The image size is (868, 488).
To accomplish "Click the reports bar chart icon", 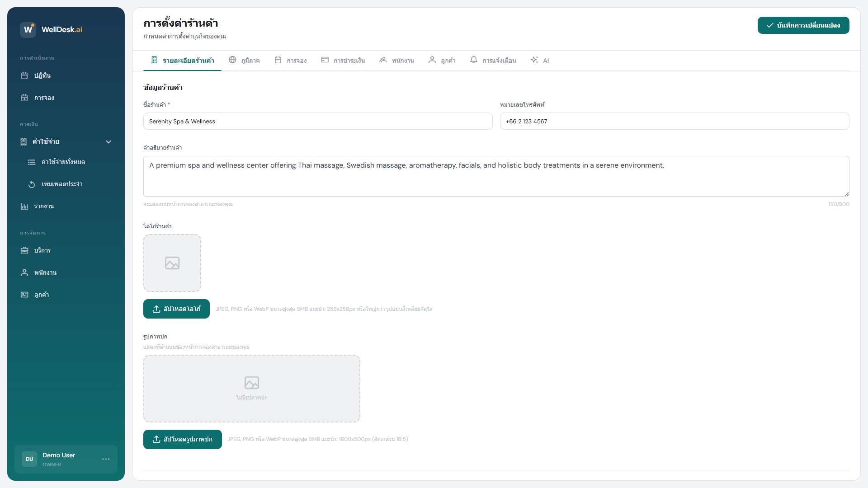I will click(24, 206).
